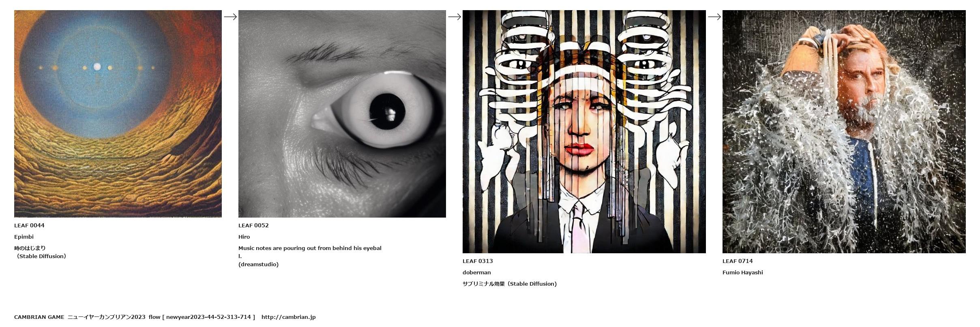Open the splashing water man image
Screen dimensions: 980x327
click(x=844, y=132)
